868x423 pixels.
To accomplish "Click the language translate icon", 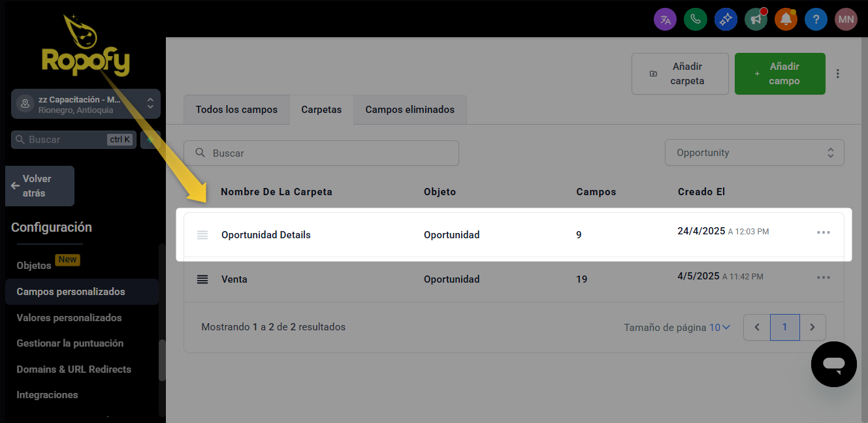I will point(665,19).
